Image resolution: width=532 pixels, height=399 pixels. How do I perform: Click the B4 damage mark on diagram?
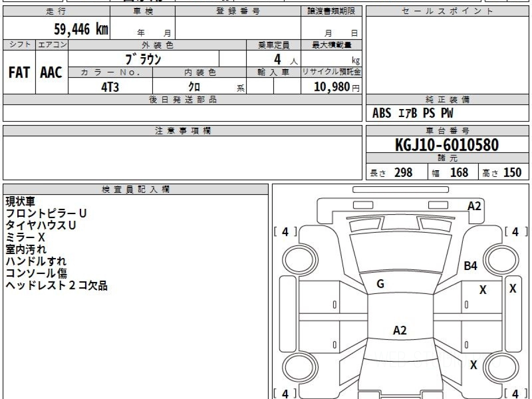[x=470, y=266]
